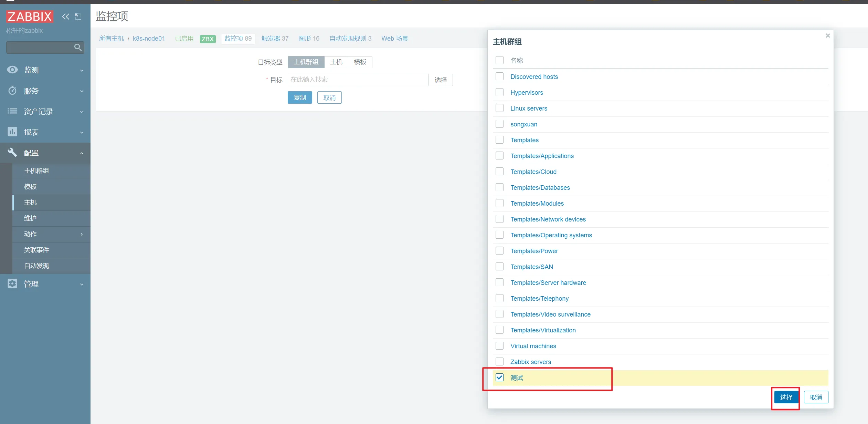Switch target type to 模板
This screenshot has width=868, height=424.
(360, 62)
